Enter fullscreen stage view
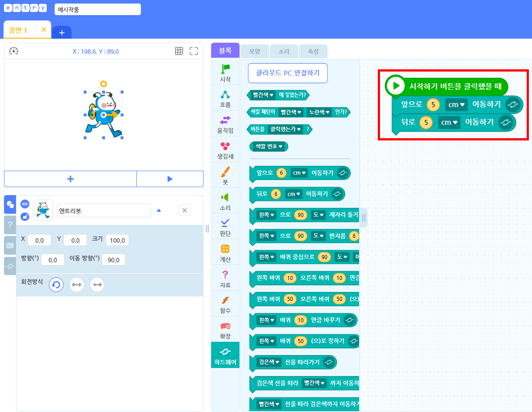Screen dimensions: 532x412 tap(194, 51)
